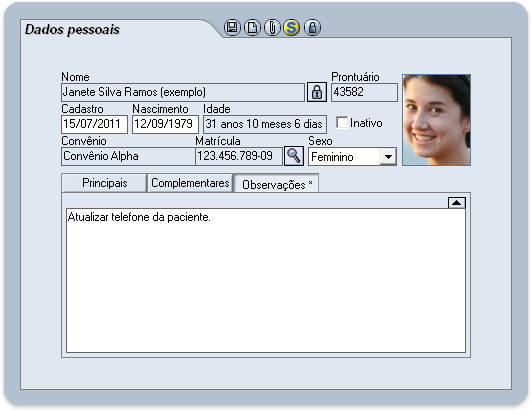
Task: Switch to the Principais tab
Action: (x=104, y=183)
